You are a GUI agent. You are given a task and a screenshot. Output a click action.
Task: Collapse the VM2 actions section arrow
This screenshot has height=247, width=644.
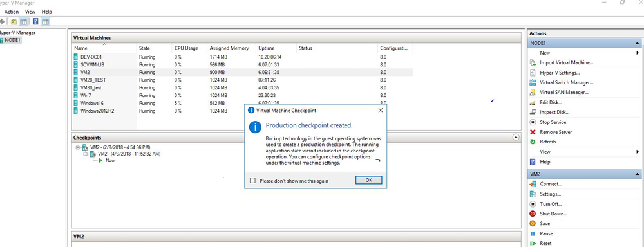[x=637, y=174]
